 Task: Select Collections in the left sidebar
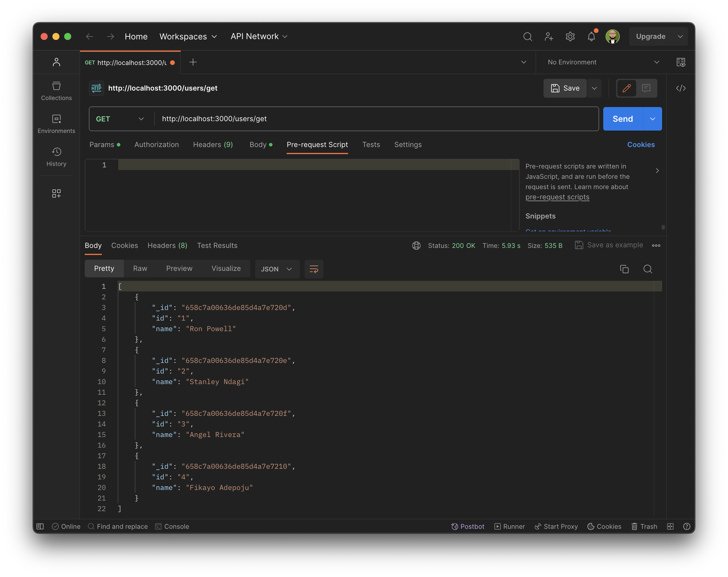pyautogui.click(x=56, y=90)
